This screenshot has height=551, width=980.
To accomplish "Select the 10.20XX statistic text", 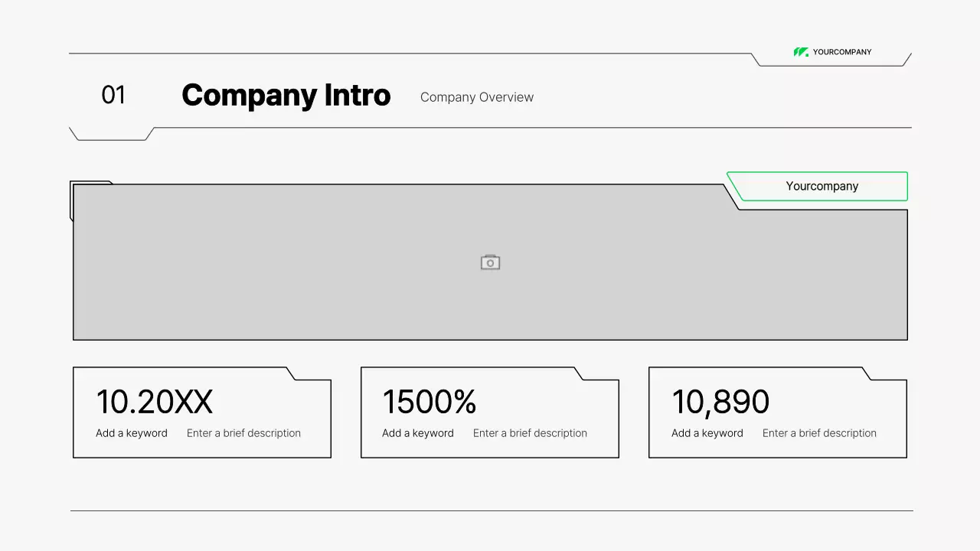I will [154, 402].
